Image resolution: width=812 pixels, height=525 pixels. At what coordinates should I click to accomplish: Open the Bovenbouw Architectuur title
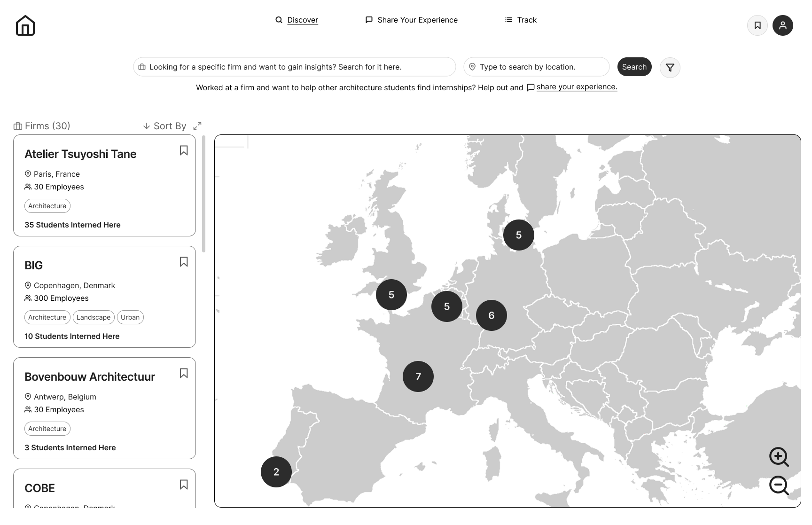point(90,377)
